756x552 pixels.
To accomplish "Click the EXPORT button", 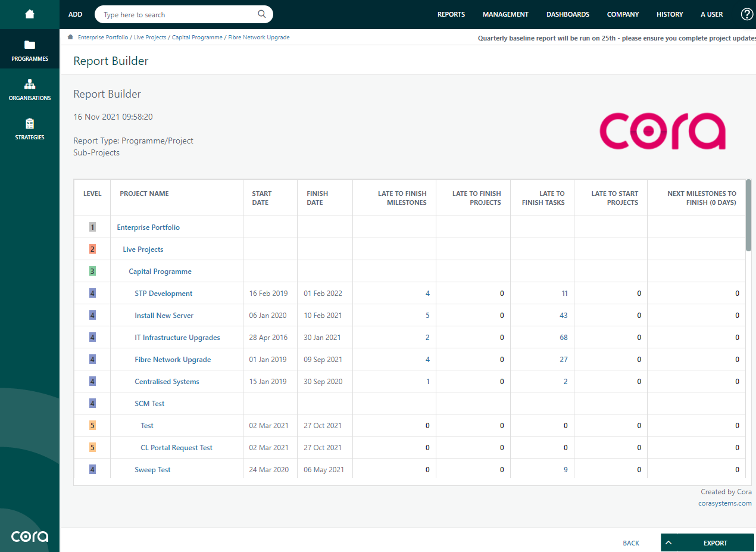I will point(716,542).
